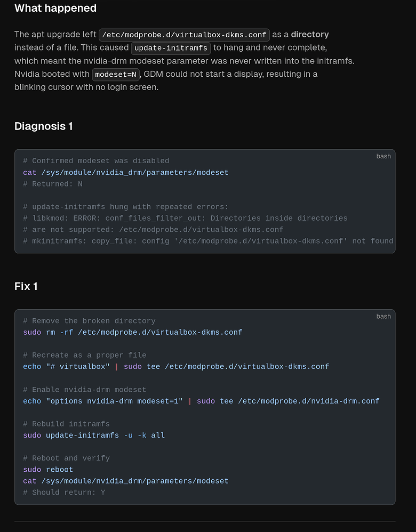Click the horizontal divider below Fix 1 block
This screenshot has height=532, width=416.
point(205,521)
